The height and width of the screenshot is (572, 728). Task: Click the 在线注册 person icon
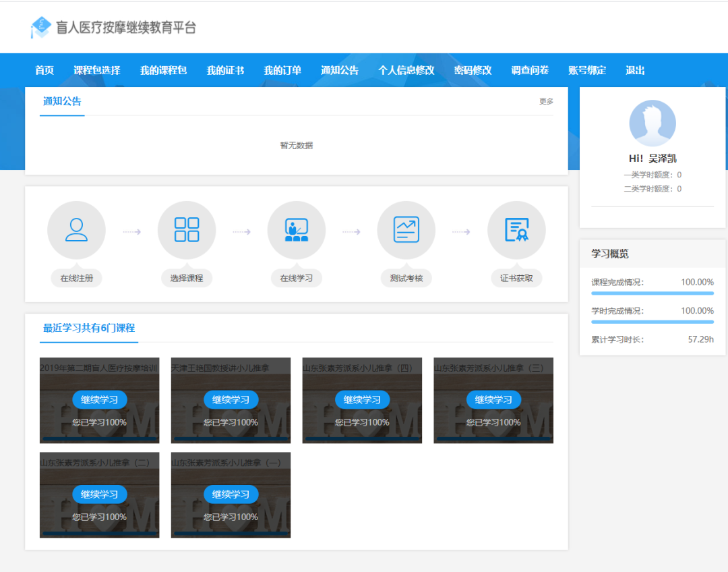point(76,229)
